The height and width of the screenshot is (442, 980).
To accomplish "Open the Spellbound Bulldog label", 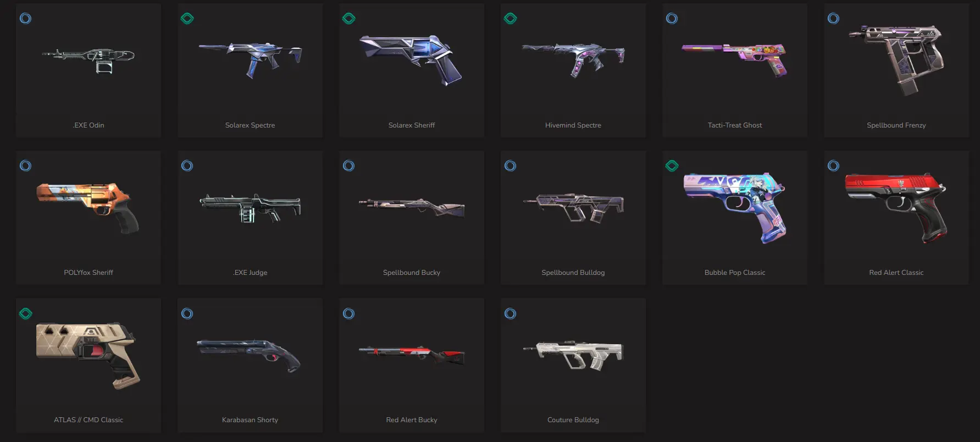I will point(573,273).
